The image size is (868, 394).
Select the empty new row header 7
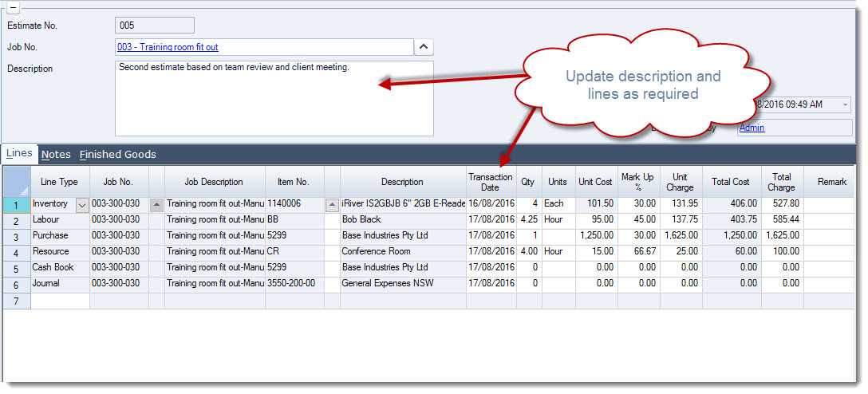coord(17,301)
